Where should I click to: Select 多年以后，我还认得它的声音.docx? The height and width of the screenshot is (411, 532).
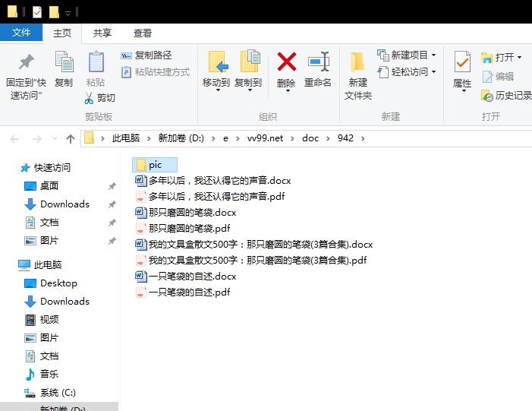[x=213, y=180]
